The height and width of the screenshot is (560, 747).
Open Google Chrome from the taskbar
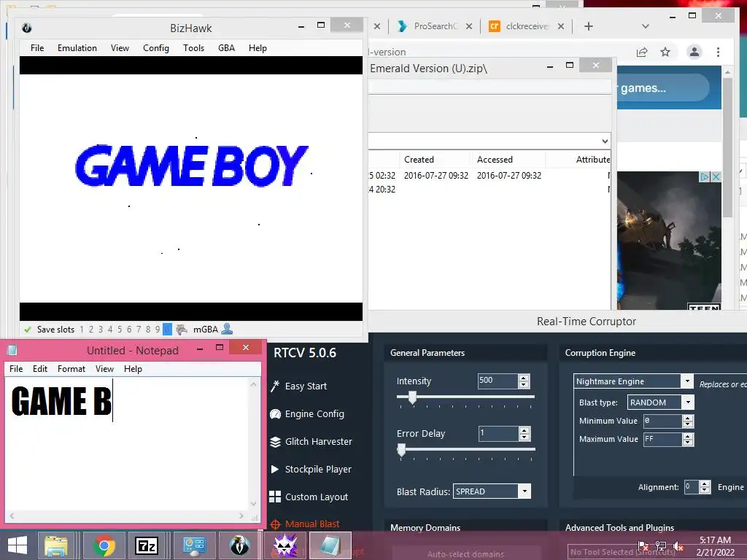pyautogui.click(x=104, y=545)
